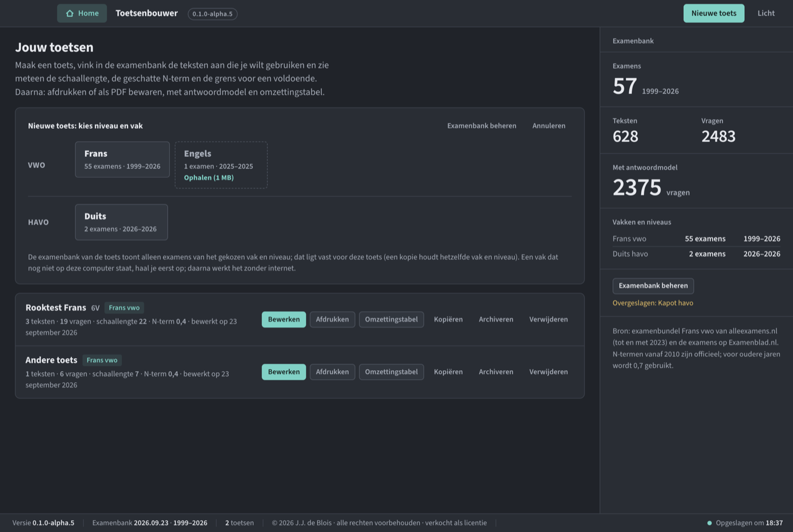Screen dimensions: 793x532
Task: Delete Andere toets with Verwijderen
Action: pos(548,372)
